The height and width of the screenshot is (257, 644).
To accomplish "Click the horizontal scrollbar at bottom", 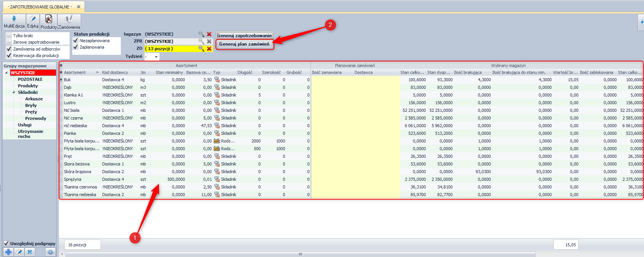I will (x=300, y=254).
